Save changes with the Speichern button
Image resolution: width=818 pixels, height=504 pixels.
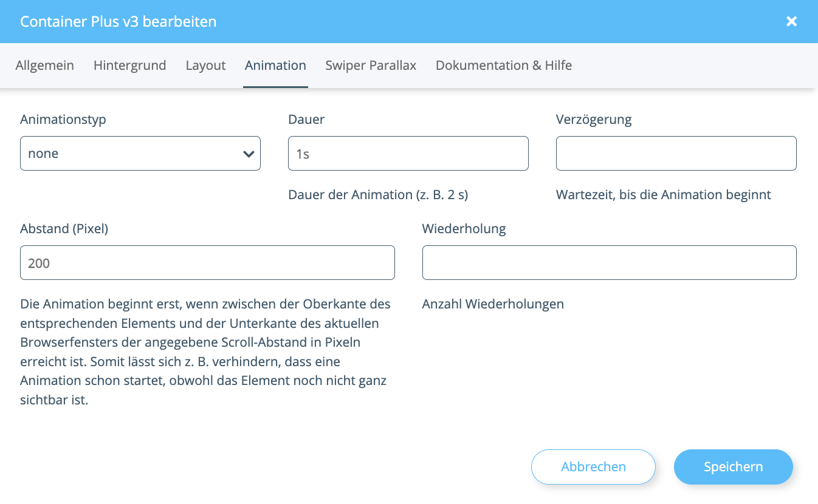pyautogui.click(x=734, y=467)
